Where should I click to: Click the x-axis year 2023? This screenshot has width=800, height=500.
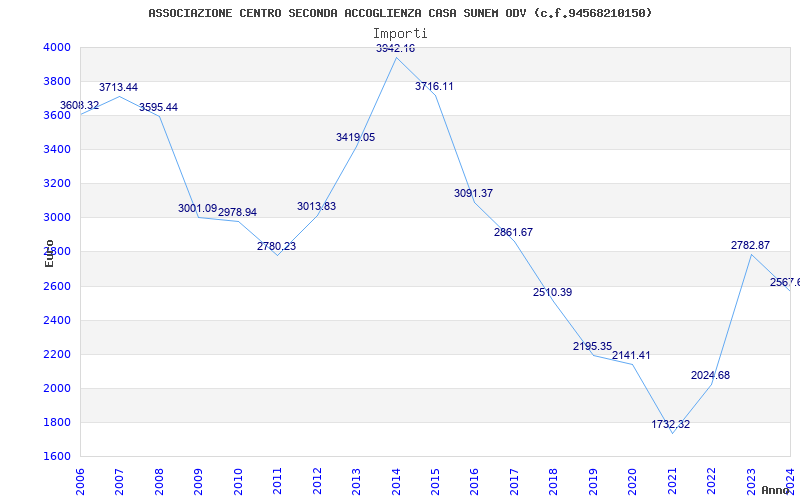tap(751, 482)
